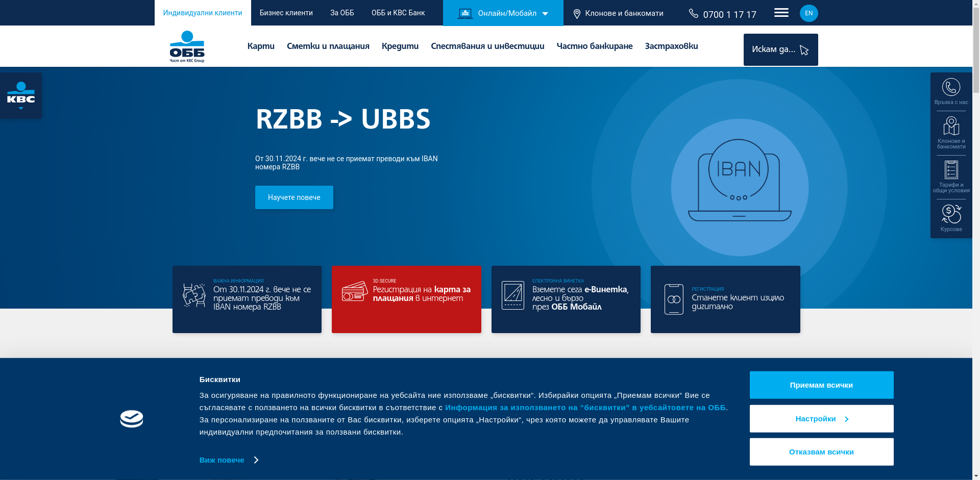The height and width of the screenshot is (480, 980).
Task: Open the hamburger menu icon
Action: pos(781,13)
